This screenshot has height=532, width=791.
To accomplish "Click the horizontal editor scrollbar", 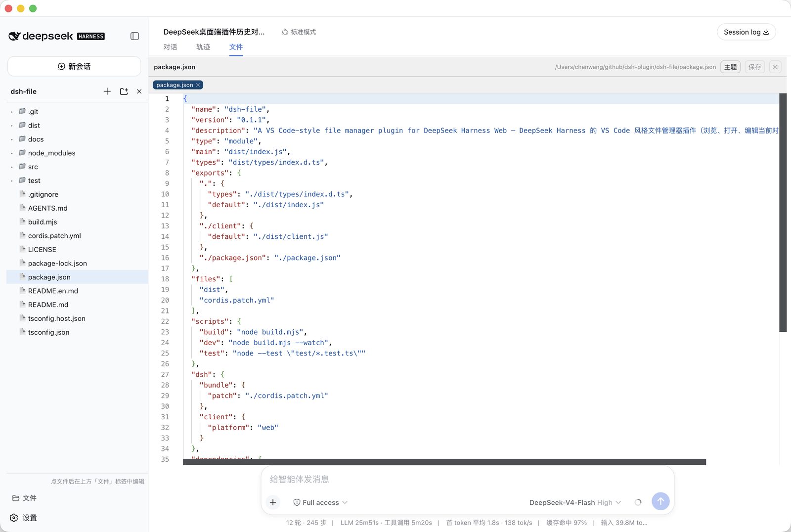I will point(444,462).
